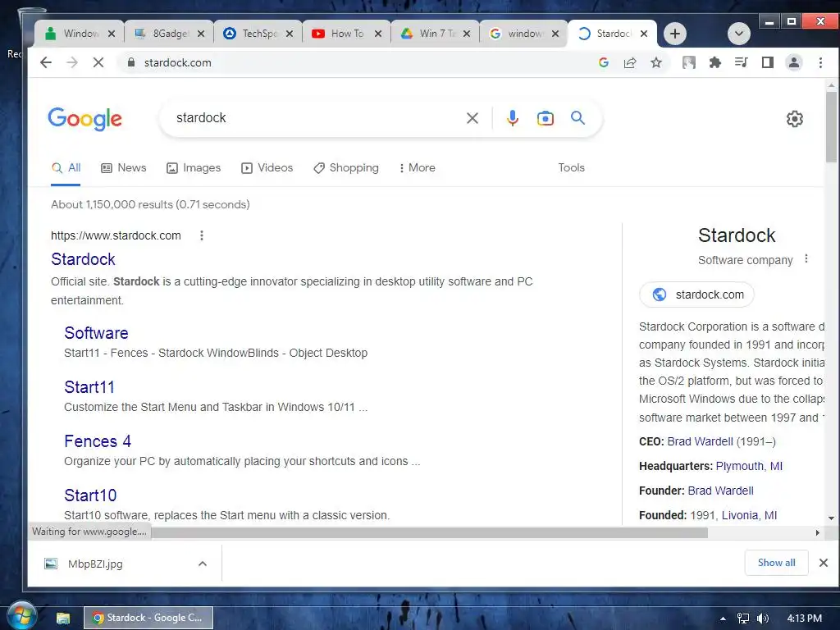The width and height of the screenshot is (840, 630).
Task: Submit search with magnifying glass icon
Action: pyautogui.click(x=577, y=118)
